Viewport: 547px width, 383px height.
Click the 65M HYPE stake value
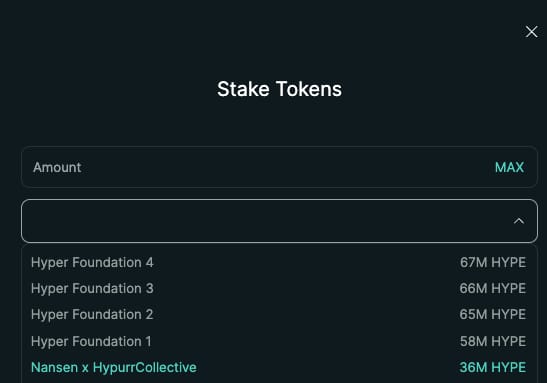[x=493, y=315]
